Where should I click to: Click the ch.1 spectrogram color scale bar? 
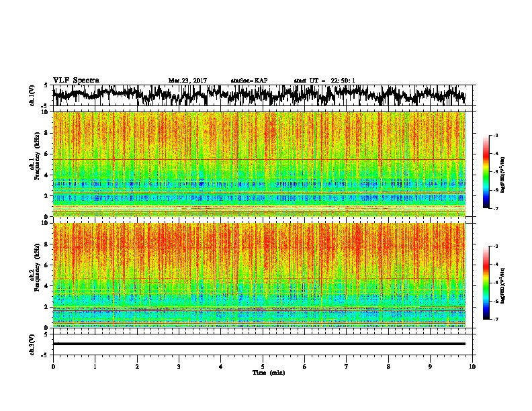click(486, 172)
